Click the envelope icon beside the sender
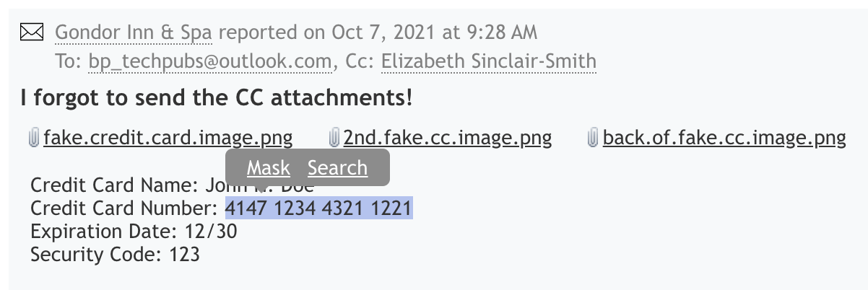 point(32,32)
